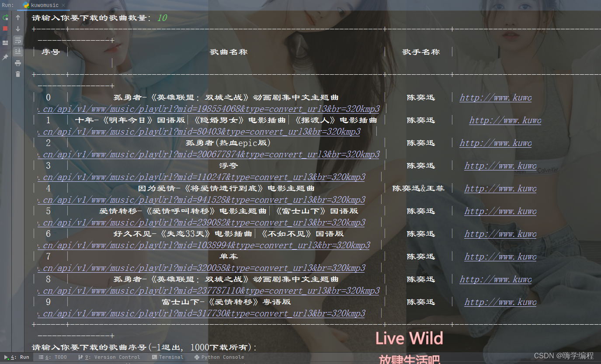601x364 pixels.
Task: Open link with mid=200677874
Action: [208, 154]
